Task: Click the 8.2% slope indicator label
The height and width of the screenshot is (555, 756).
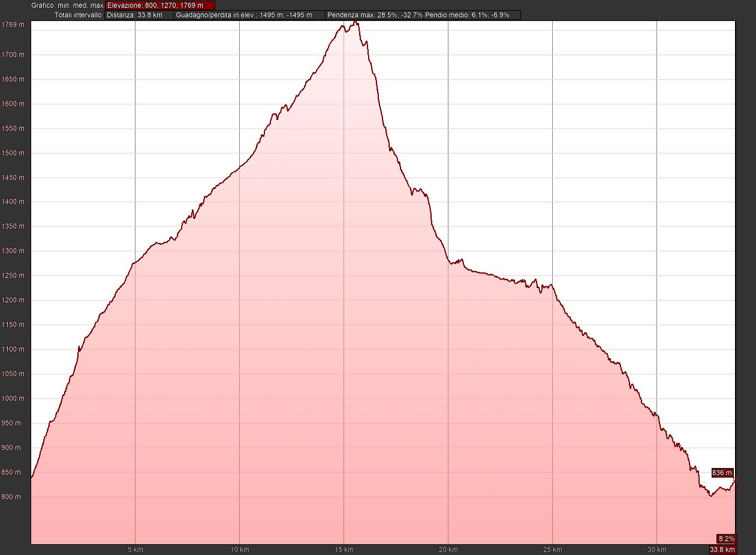Action: point(725,538)
